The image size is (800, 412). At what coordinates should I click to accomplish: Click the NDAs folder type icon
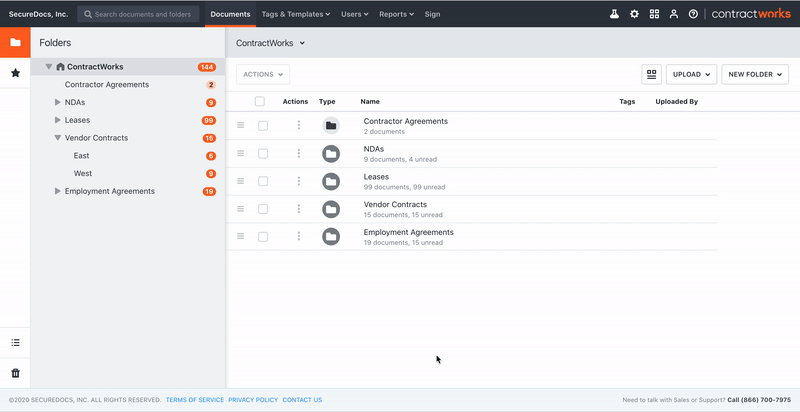(331, 153)
